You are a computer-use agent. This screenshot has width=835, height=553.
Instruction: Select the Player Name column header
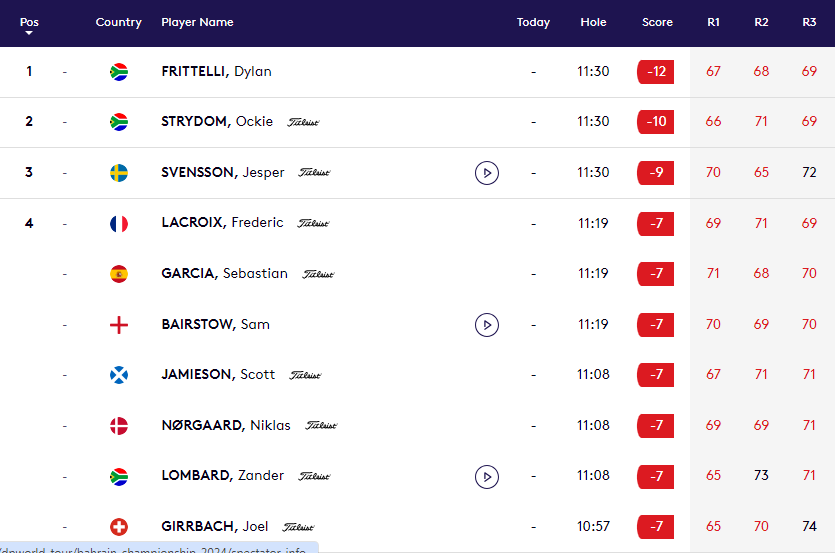[197, 22]
